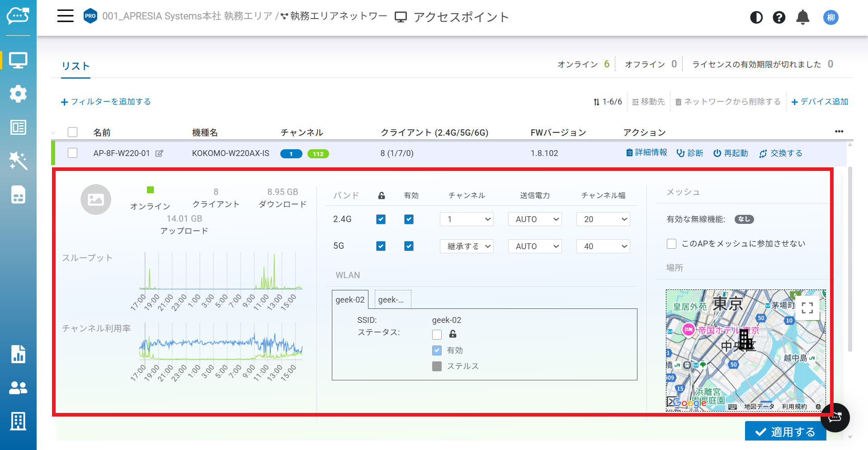The width and height of the screenshot is (868, 450).
Task: Tick the AP-8F-W220-01 row checkbox
Action: (x=72, y=153)
